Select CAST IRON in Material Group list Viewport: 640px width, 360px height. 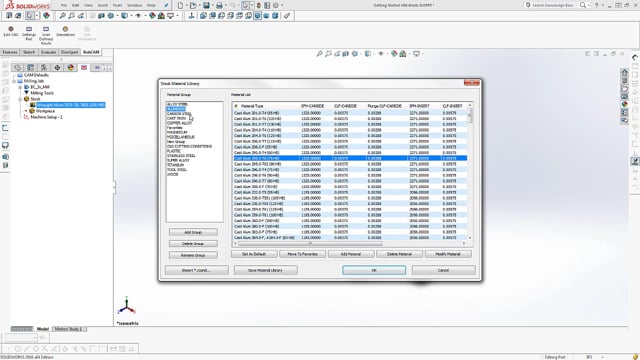(x=176, y=118)
